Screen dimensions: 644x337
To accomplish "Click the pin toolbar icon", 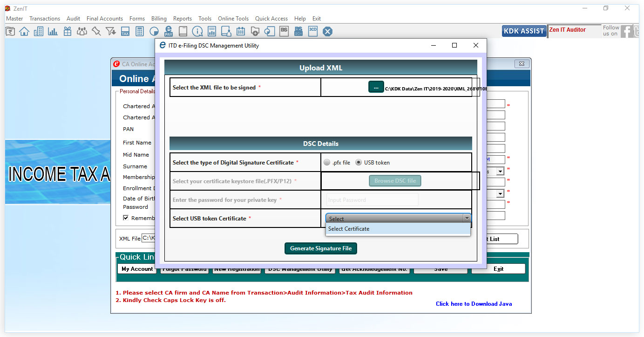I will click(96, 31).
